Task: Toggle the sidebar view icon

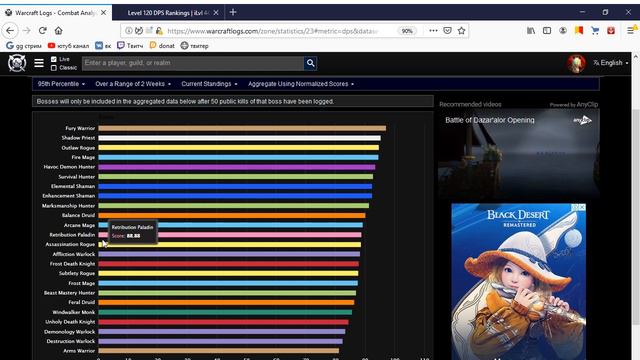Action: [x=547, y=31]
